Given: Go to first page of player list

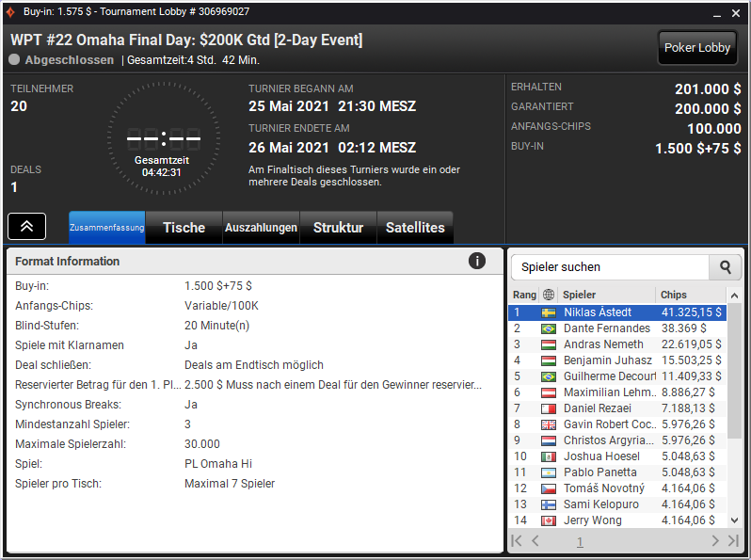Looking at the screenshot, I should pyautogui.click(x=517, y=541).
